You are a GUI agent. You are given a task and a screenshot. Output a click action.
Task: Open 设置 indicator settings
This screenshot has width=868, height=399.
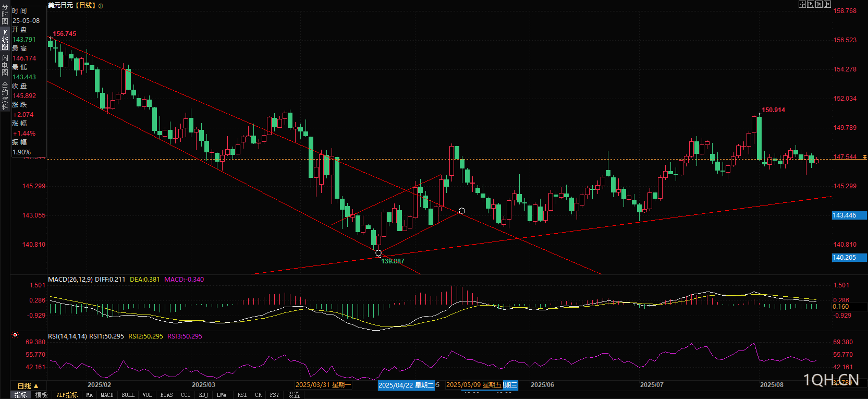(x=294, y=395)
